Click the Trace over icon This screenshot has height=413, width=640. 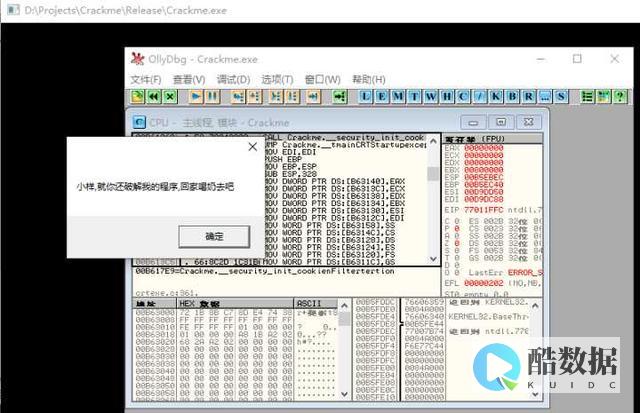click(x=292, y=97)
